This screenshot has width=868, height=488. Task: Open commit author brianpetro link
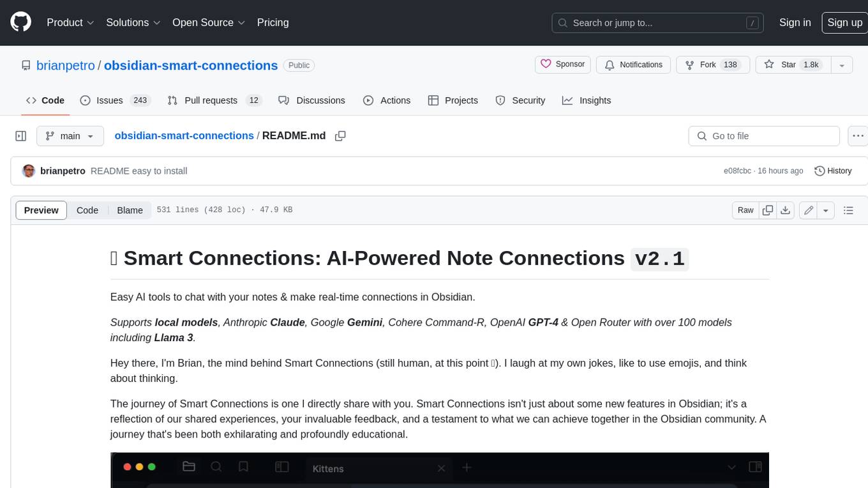pos(63,171)
